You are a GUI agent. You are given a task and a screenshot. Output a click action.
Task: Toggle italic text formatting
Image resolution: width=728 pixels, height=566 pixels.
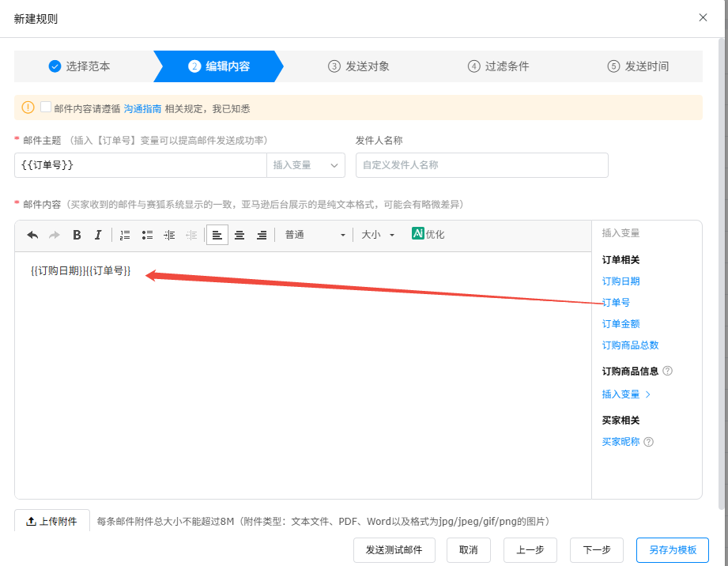click(x=98, y=235)
